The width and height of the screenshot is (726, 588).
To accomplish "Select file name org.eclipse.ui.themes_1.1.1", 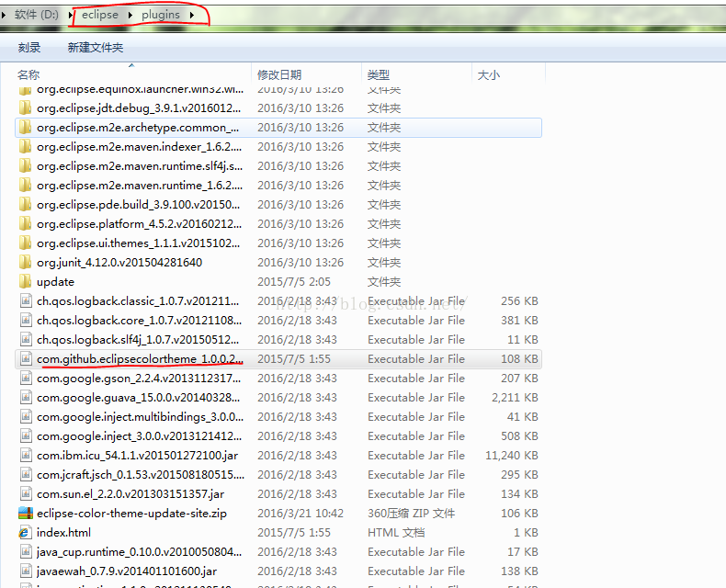I will (139, 243).
